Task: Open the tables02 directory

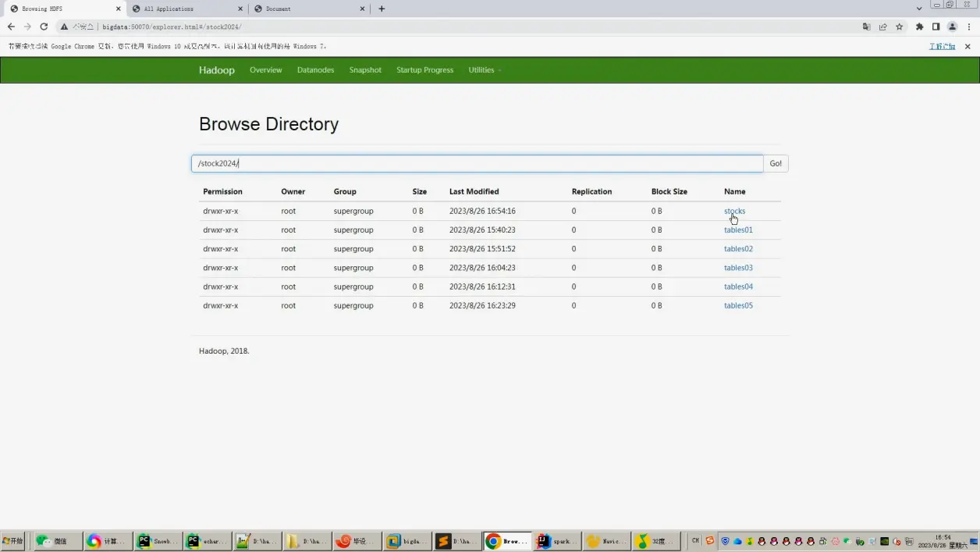Action: (x=738, y=249)
